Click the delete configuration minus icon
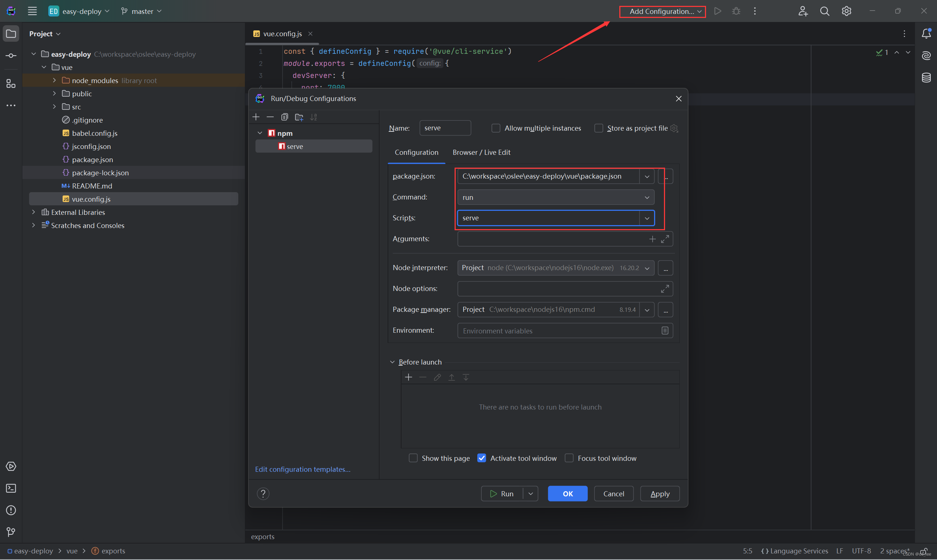Viewport: 937px width, 560px height. point(270,117)
